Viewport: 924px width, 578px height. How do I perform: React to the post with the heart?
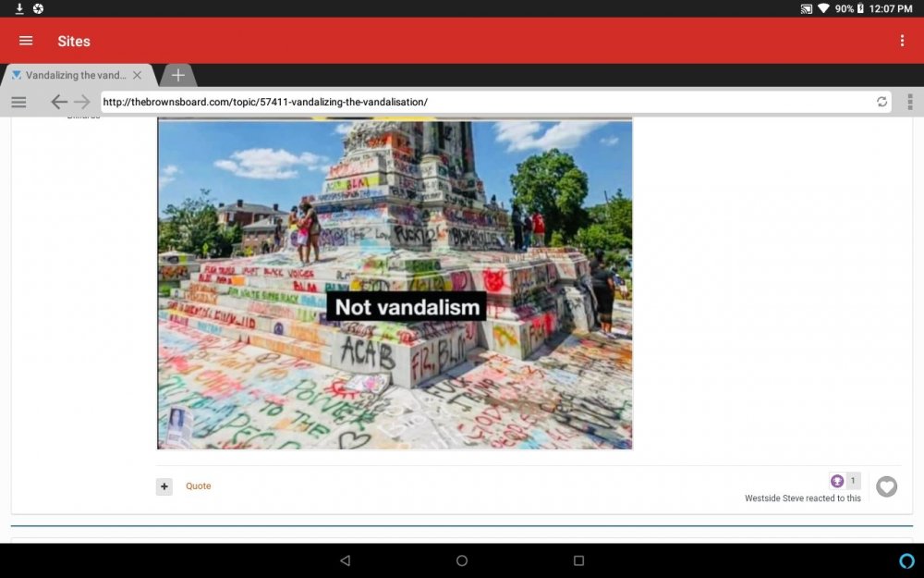886,486
